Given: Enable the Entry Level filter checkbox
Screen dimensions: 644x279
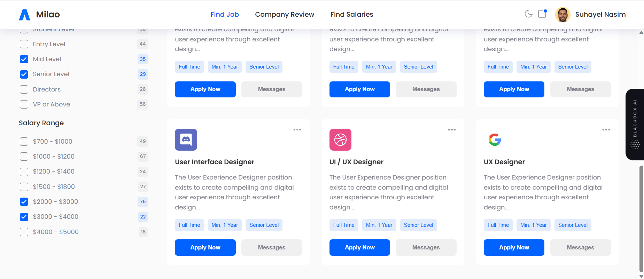Looking at the screenshot, I should (24, 44).
